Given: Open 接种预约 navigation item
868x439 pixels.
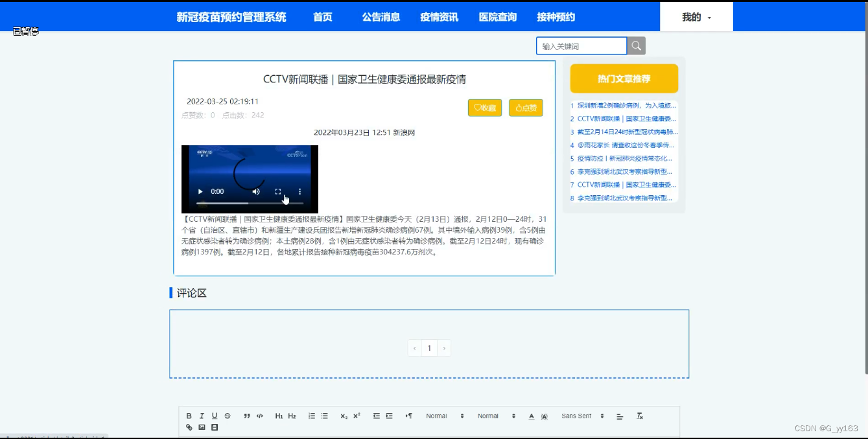Looking at the screenshot, I should tap(556, 17).
